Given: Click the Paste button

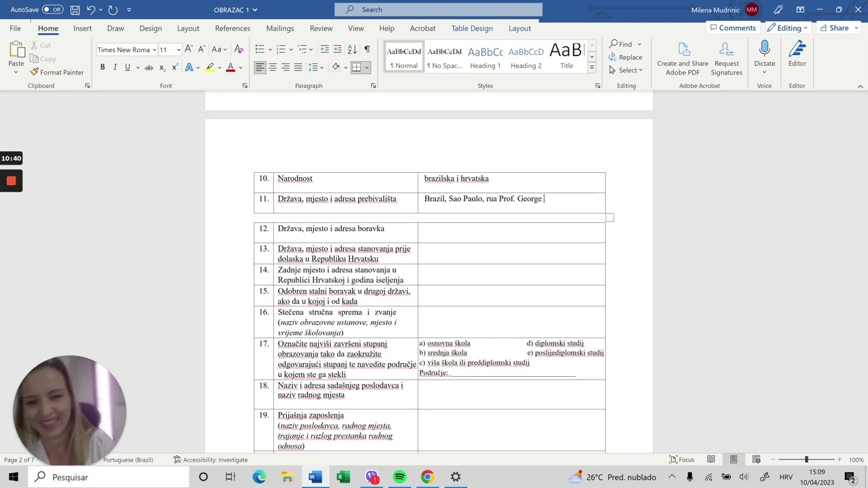Looking at the screenshot, I should click(16, 56).
